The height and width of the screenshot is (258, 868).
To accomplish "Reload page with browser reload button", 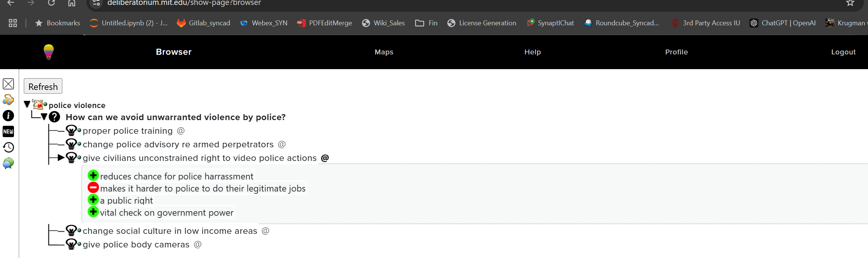I will pyautogui.click(x=51, y=3).
